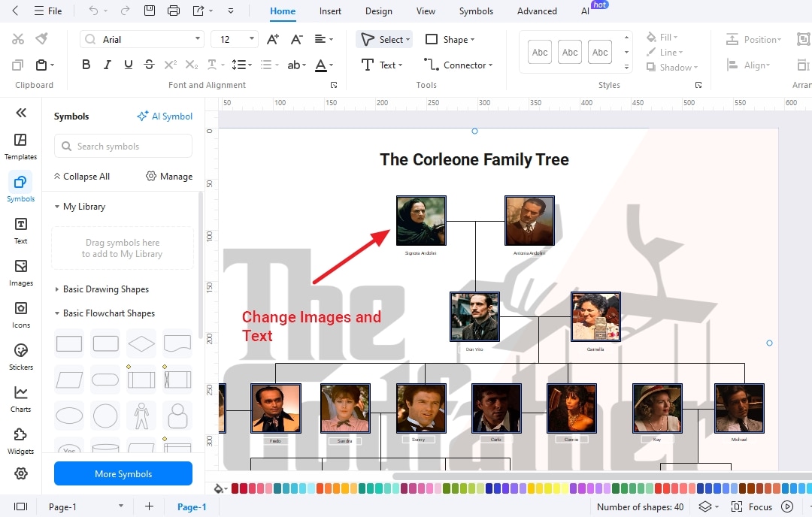Viewport: 812px width, 517px height.
Task: Switch to the Insert ribbon tab
Action: [330, 11]
